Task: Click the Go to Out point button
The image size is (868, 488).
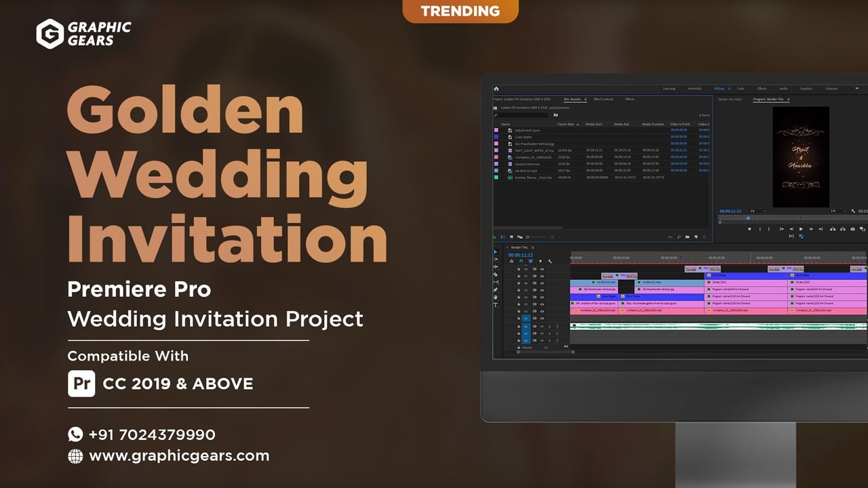Action: [x=821, y=229]
